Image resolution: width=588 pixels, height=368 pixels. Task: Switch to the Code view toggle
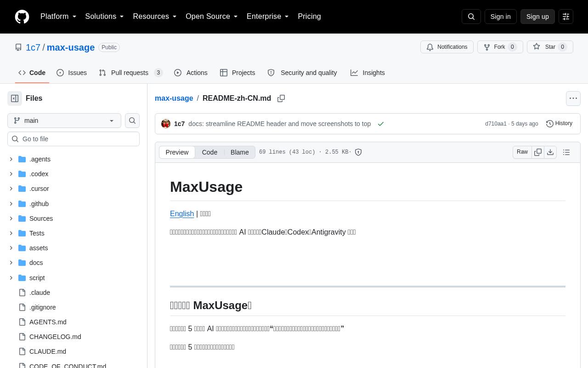[x=209, y=152]
